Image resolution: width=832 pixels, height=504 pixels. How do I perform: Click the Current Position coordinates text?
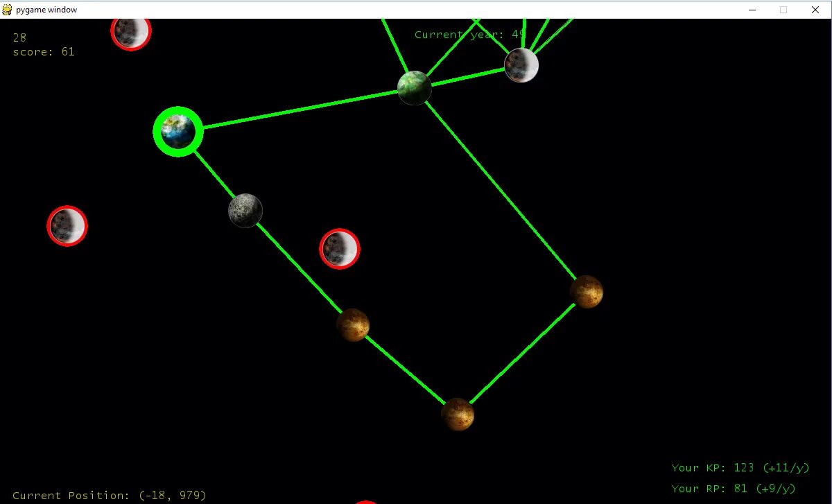110,496
